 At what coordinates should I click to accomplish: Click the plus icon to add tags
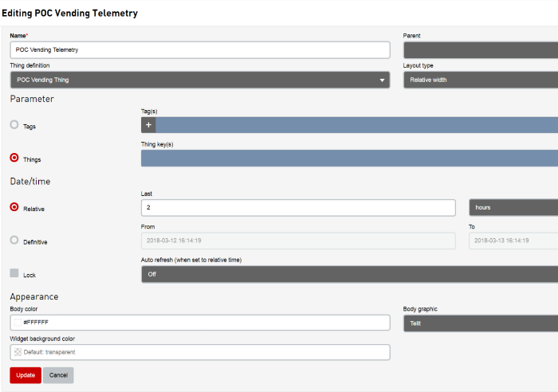[148, 125]
